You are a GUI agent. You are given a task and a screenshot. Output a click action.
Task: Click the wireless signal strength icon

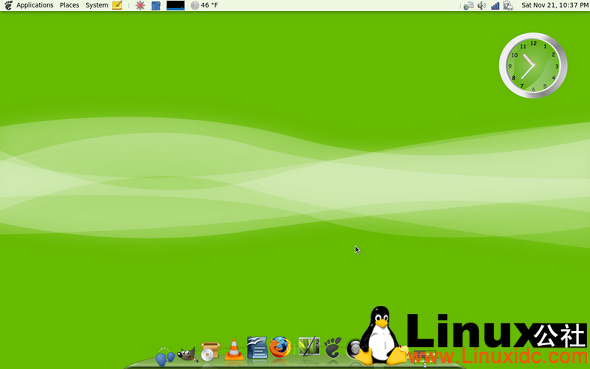tap(495, 5)
